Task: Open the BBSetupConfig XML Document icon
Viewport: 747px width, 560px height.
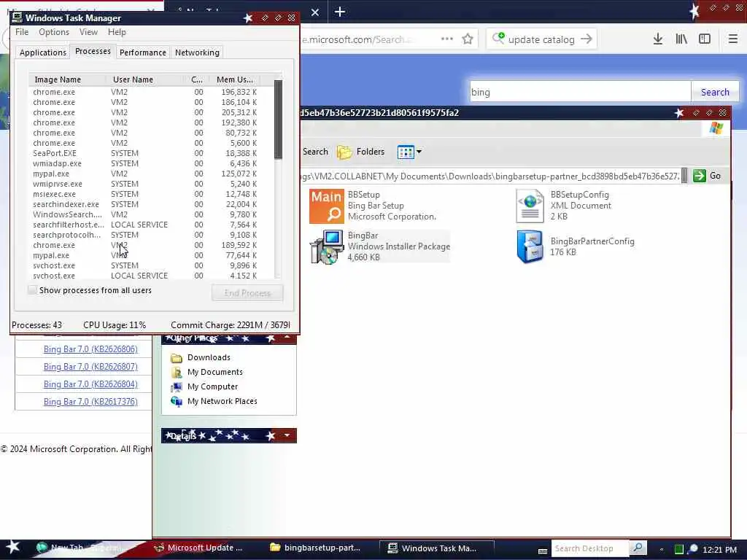Action: click(530, 206)
